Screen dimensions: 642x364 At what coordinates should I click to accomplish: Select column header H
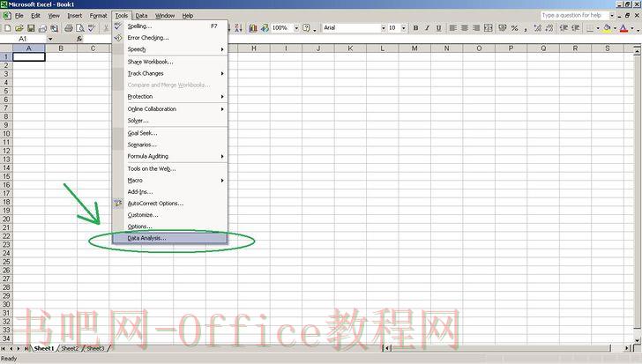[x=254, y=48]
